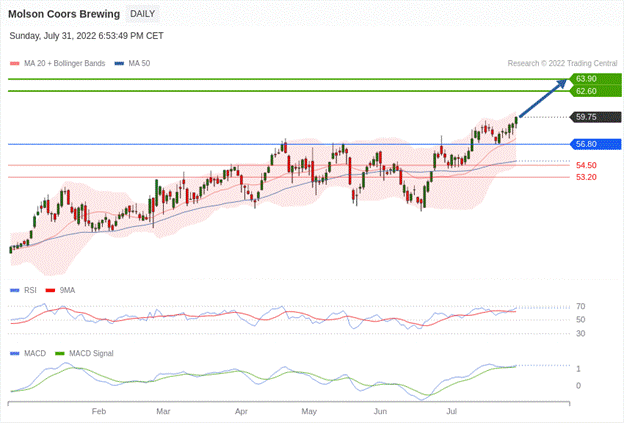The width and height of the screenshot is (624, 423).
Task: Click the May label on the time axis
Action: coord(309,411)
